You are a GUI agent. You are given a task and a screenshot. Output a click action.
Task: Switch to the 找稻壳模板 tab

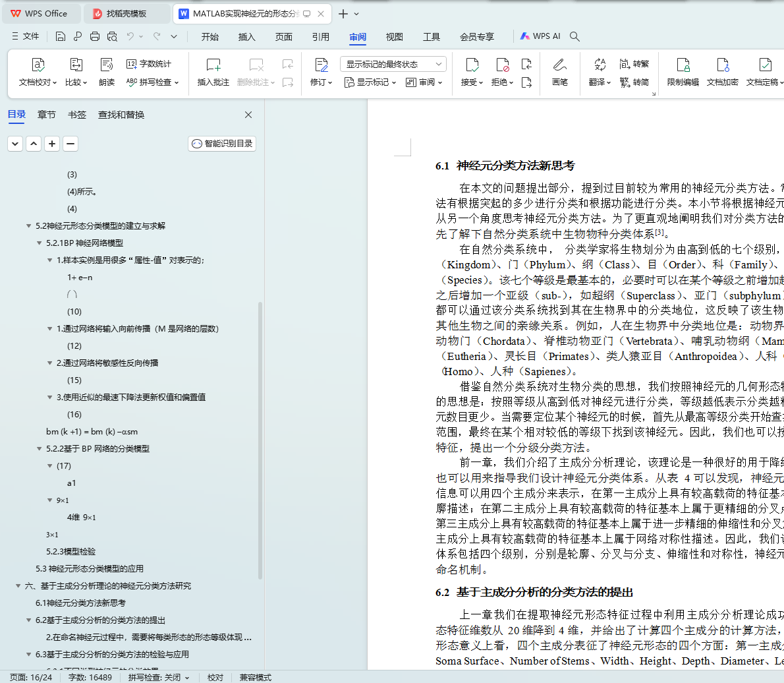126,14
